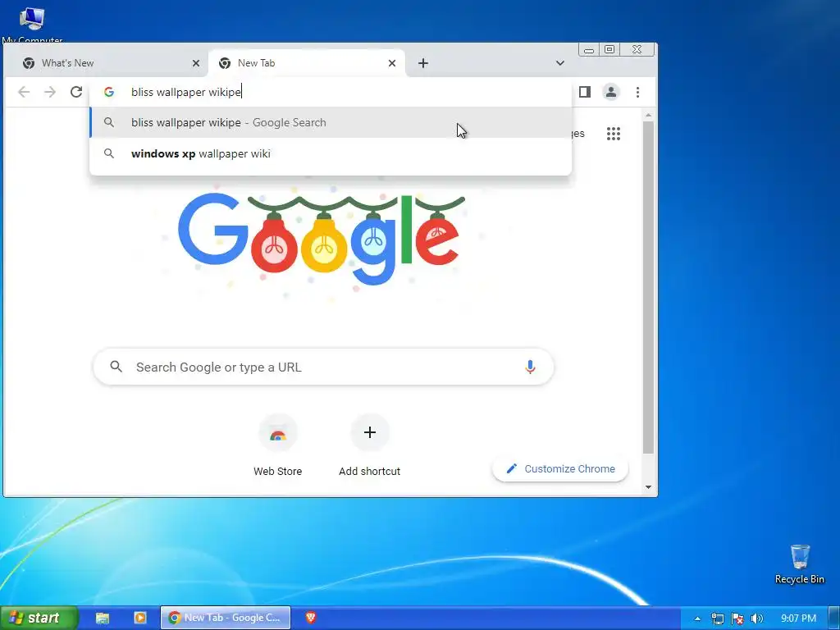Open the file explorer taskbar icon

[x=103, y=618]
